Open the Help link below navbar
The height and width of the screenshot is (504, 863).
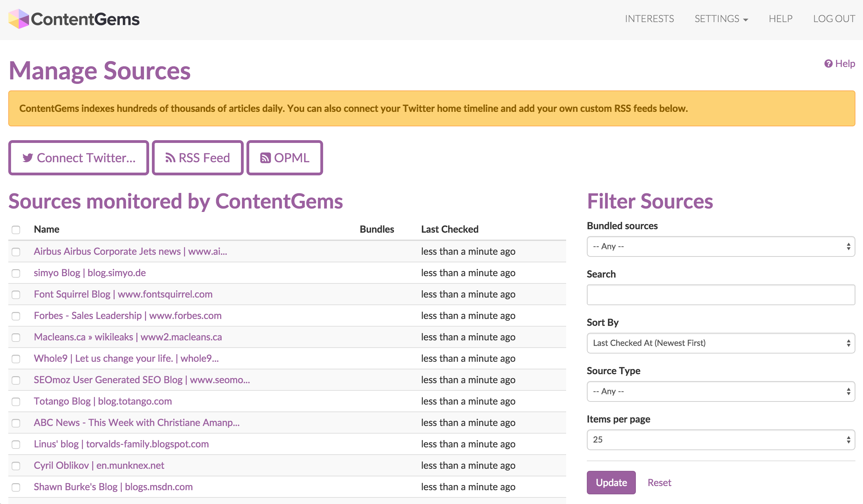point(840,64)
